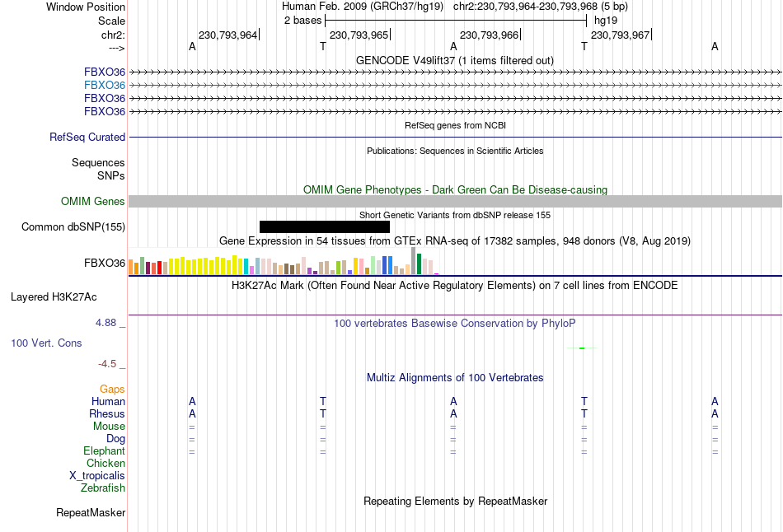Image resolution: width=783 pixels, height=532 pixels.
Task: Click the Common dbSNP(155) label
Action: 73,227
